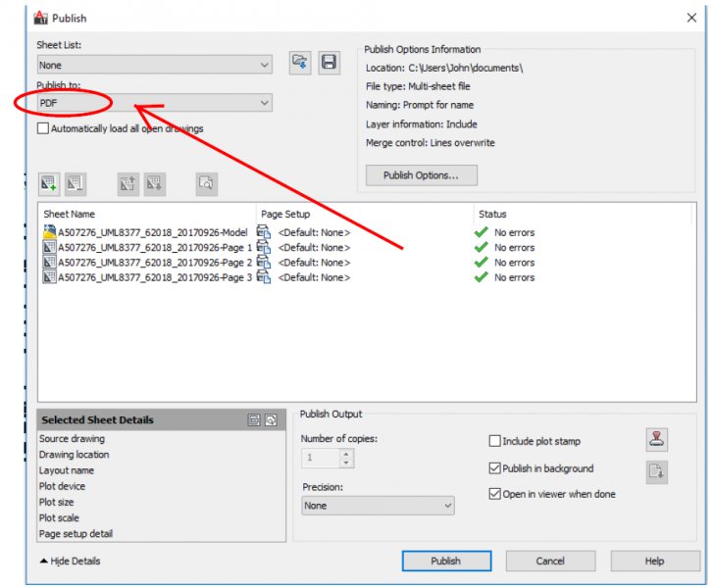
Task: Open the Sheet List dropdown
Action: click(155, 65)
